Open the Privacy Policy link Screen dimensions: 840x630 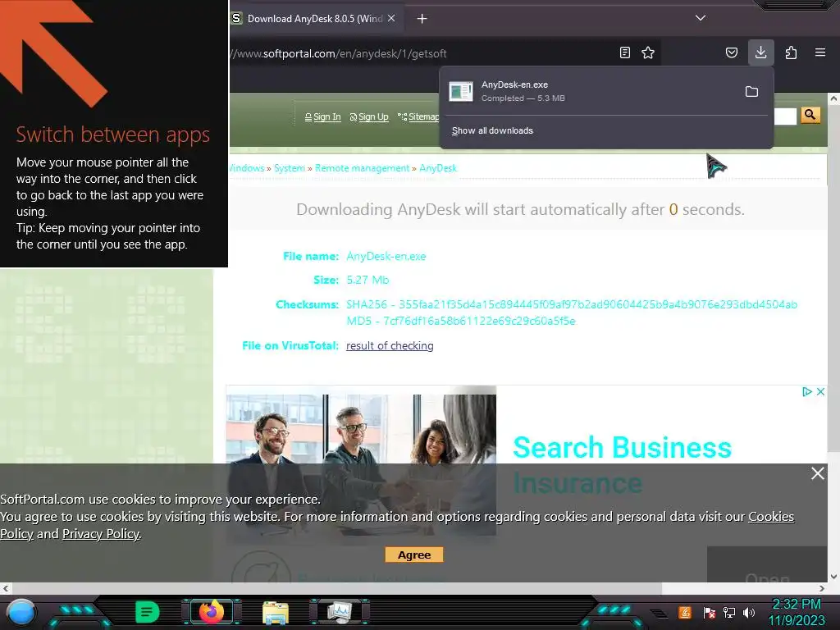pos(101,533)
